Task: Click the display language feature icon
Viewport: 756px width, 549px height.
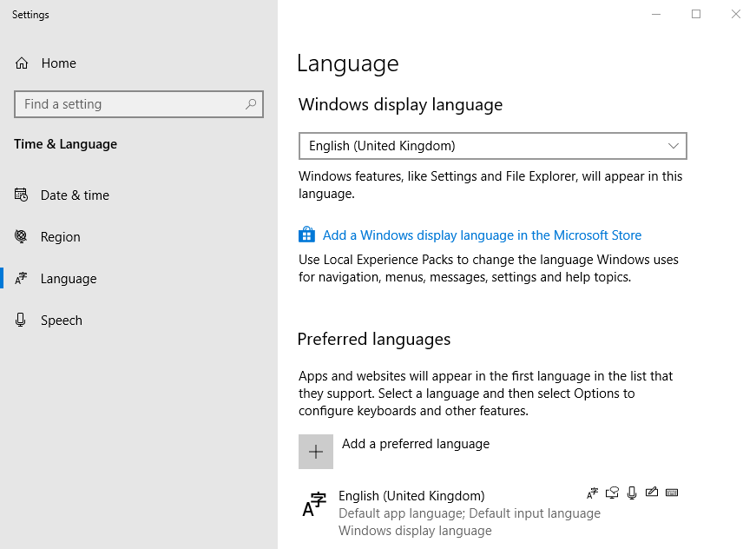Action: 592,493
